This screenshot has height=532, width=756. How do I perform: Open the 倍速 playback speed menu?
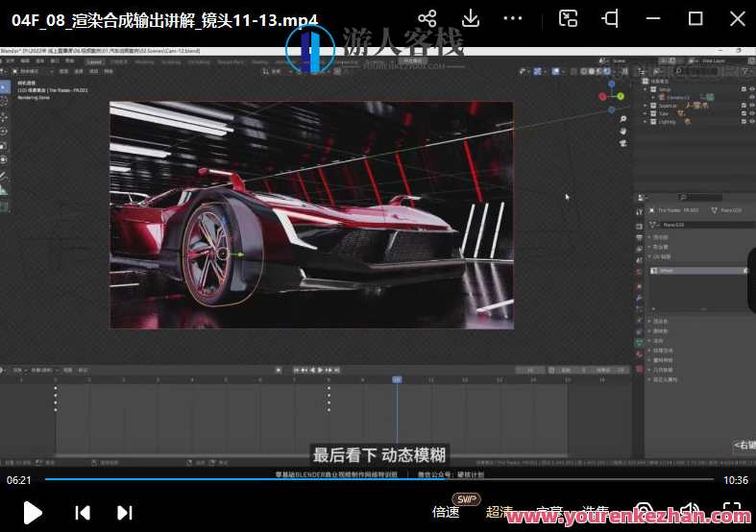(446, 512)
